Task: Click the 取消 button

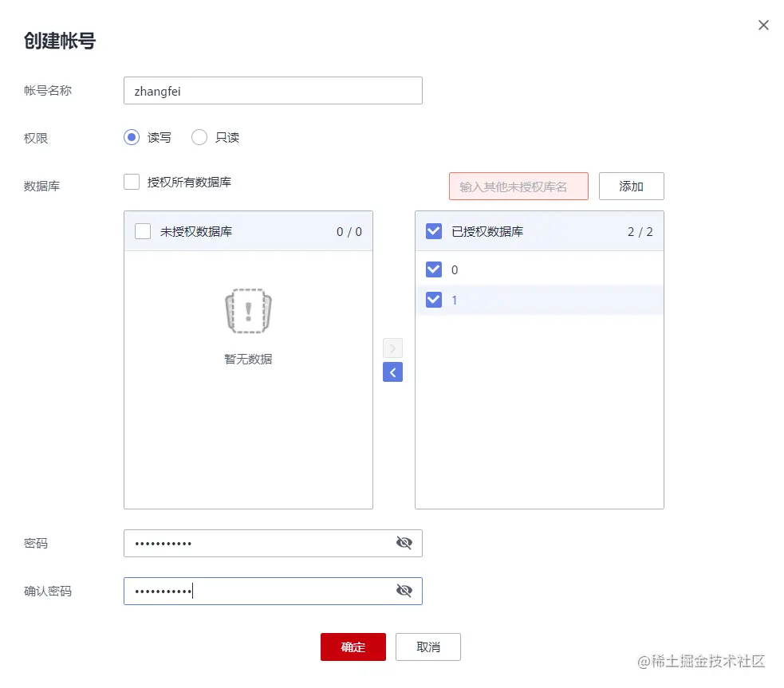Action: point(428,647)
